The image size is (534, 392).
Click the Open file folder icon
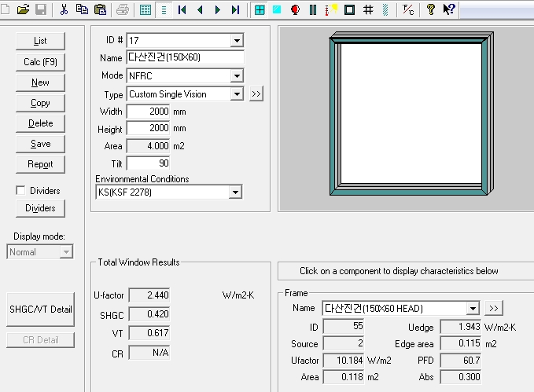23,9
